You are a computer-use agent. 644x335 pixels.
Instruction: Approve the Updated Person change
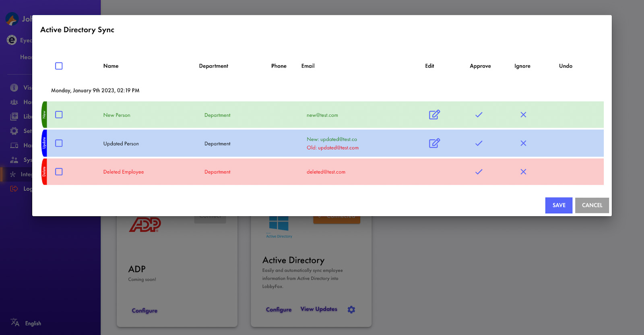479,143
